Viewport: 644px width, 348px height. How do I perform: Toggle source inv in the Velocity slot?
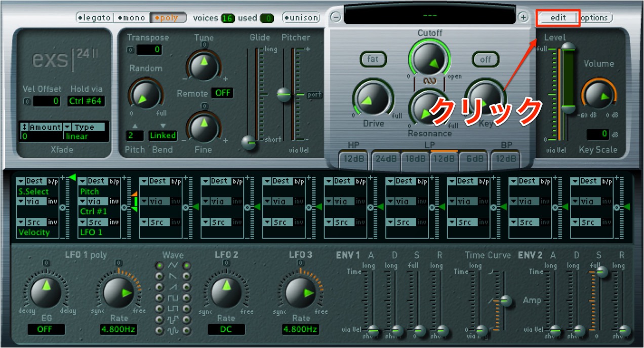(x=53, y=222)
